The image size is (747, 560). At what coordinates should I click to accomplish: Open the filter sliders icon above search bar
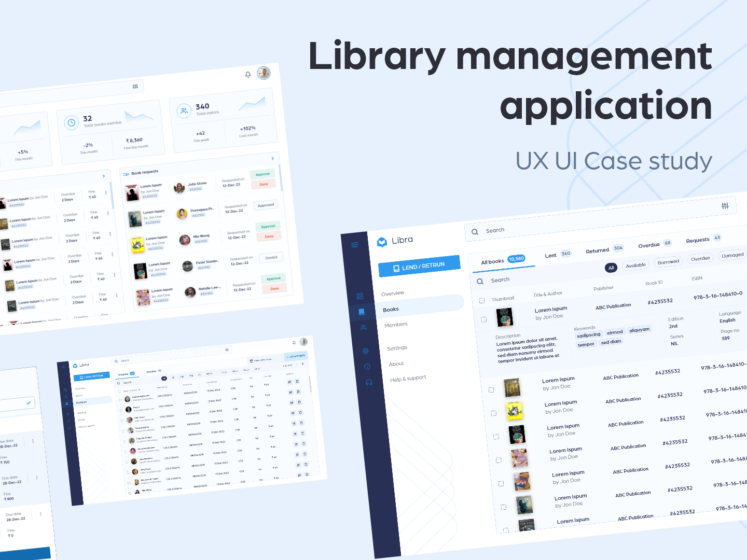pyautogui.click(x=726, y=205)
